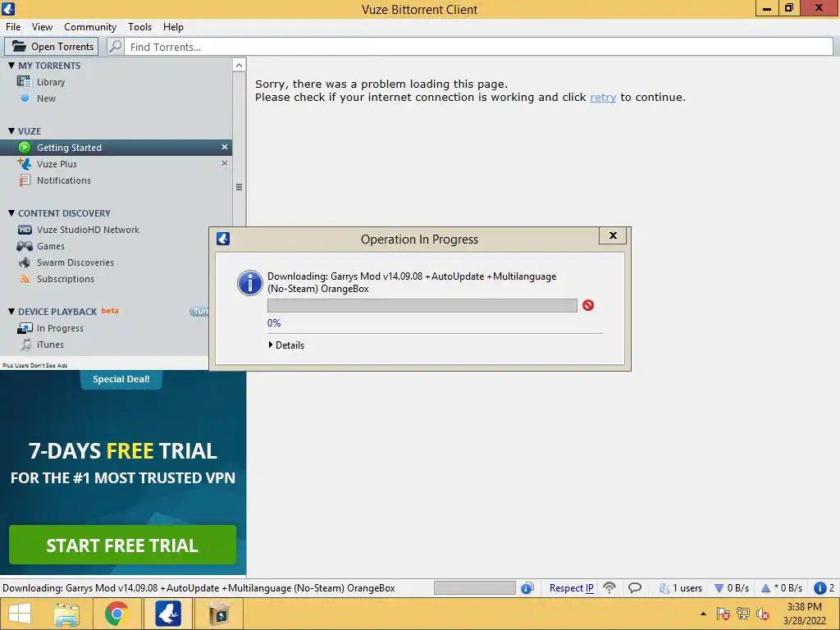Screen dimensions: 840x630
Task: Click the HD icon for StudioHD Network
Action: tap(25, 230)
